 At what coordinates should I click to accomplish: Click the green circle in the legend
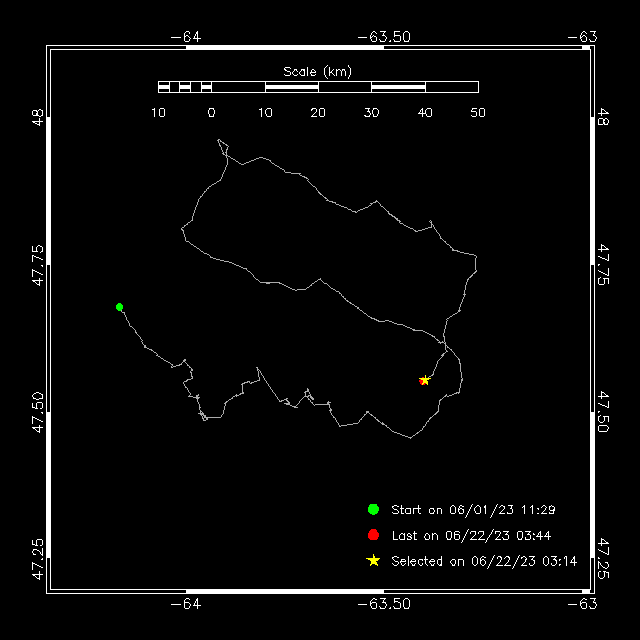coord(373,509)
